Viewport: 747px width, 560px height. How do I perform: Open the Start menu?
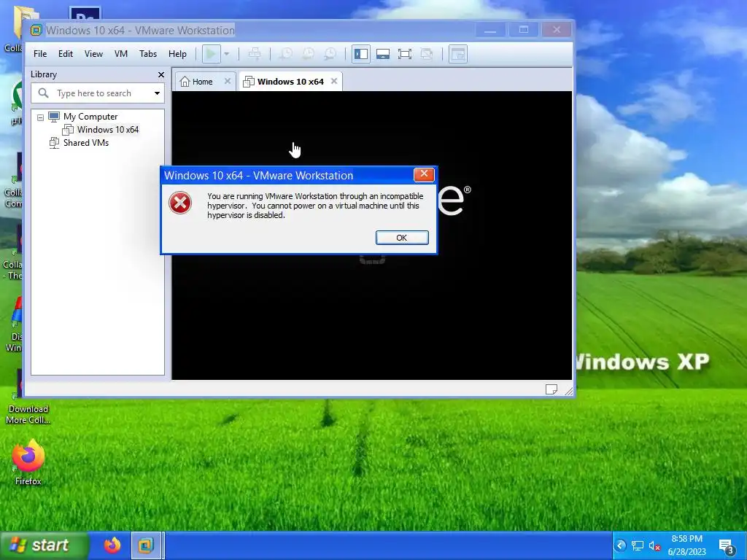click(44, 545)
